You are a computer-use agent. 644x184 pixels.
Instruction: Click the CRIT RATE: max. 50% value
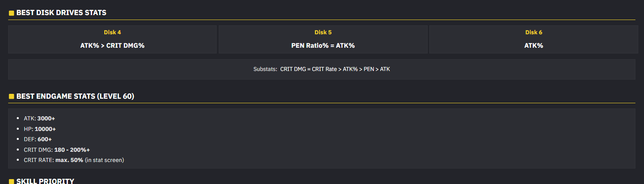coord(69,160)
